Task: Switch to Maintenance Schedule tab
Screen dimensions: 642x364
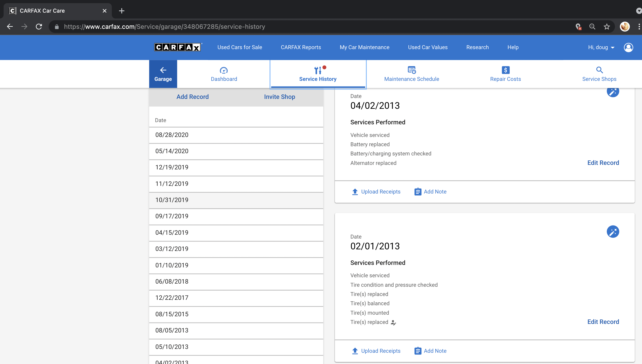Action: point(412,74)
